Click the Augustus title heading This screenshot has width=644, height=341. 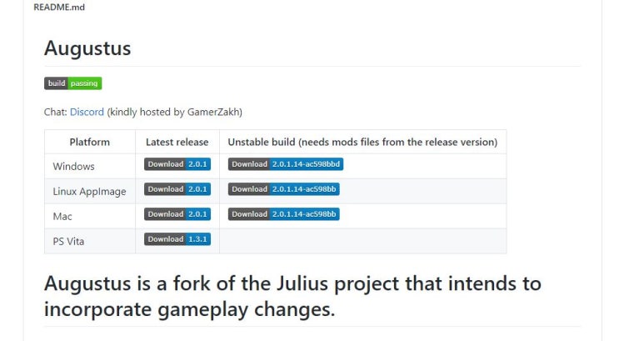pyautogui.click(x=87, y=48)
